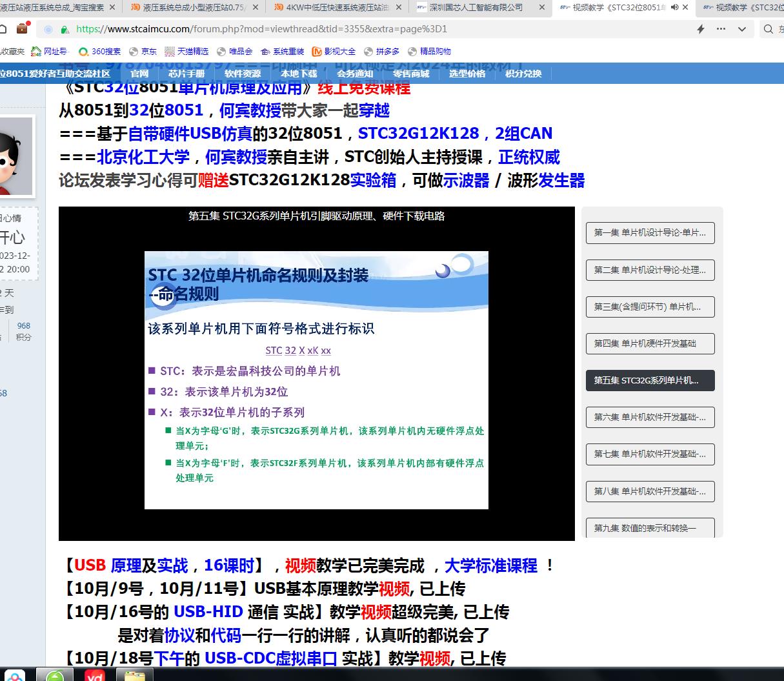Close the 4KW中低压快速系统 tab

(399, 7)
